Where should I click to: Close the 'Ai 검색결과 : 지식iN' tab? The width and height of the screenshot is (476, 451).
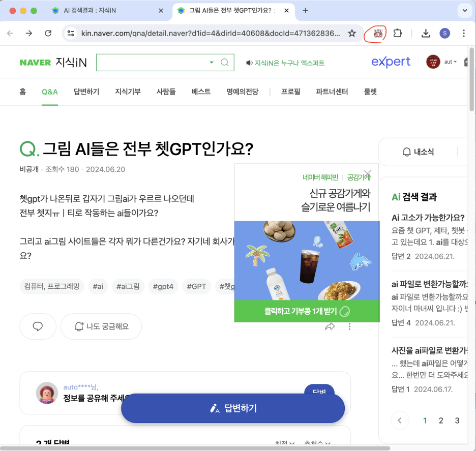161,11
